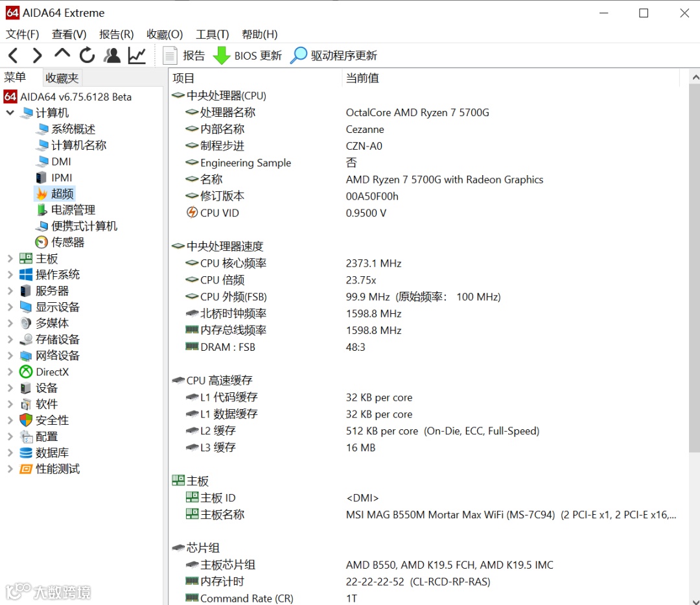Image resolution: width=700 pixels, height=605 pixels.
Task: Move up one level with the up arrow
Action: point(62,54)
